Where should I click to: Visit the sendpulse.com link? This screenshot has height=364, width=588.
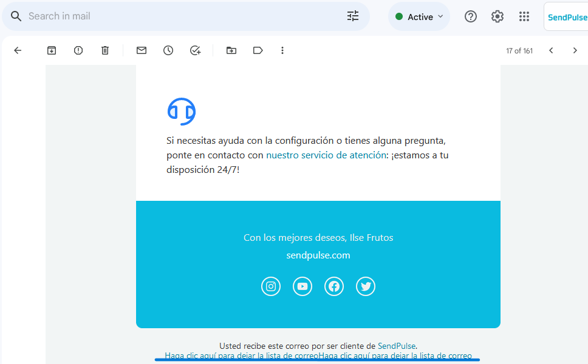pyautogui.click(x=318, y=255)
